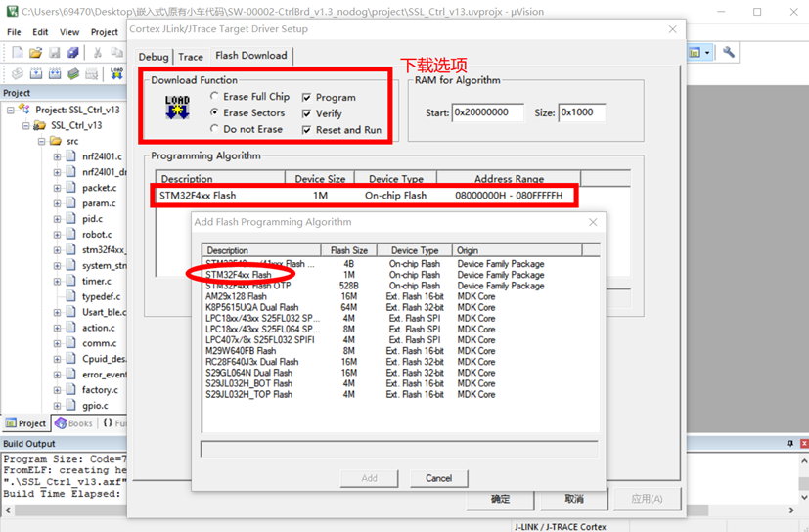Image resolution: width=809 pixels, height=532 pixels.
Task: Click the Copy toolbar icon
Action: [116, 52]
